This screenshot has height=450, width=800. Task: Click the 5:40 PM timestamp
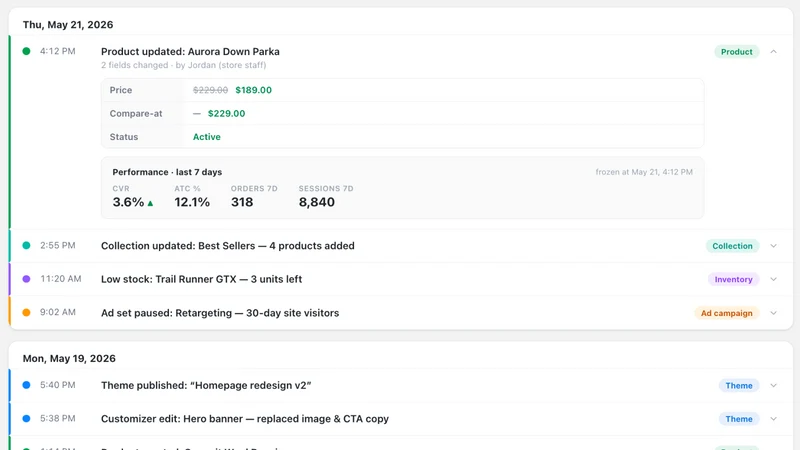58,385
